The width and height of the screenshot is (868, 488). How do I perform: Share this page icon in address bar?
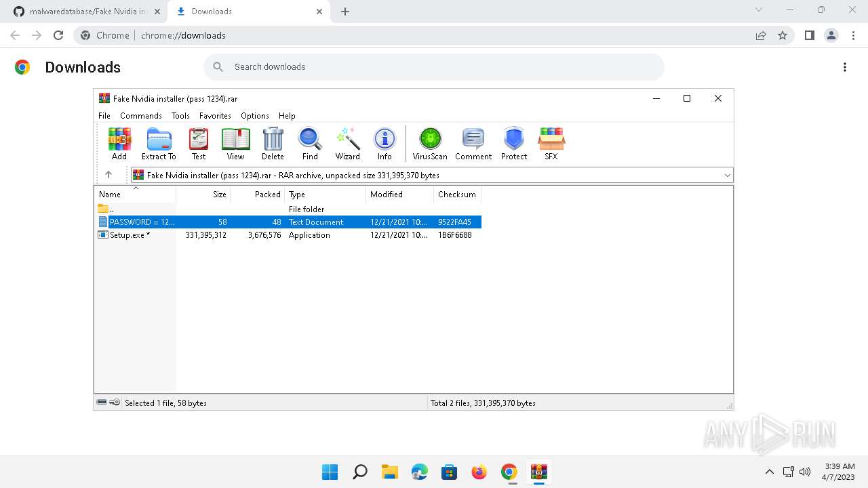(761, 35)
